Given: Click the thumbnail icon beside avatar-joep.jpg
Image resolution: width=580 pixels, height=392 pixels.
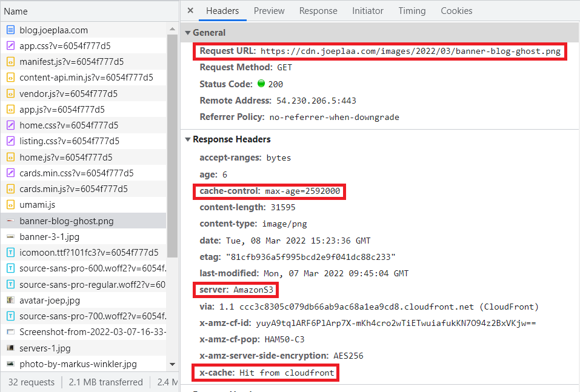Looking at the screenshot, I should (11, 301).
